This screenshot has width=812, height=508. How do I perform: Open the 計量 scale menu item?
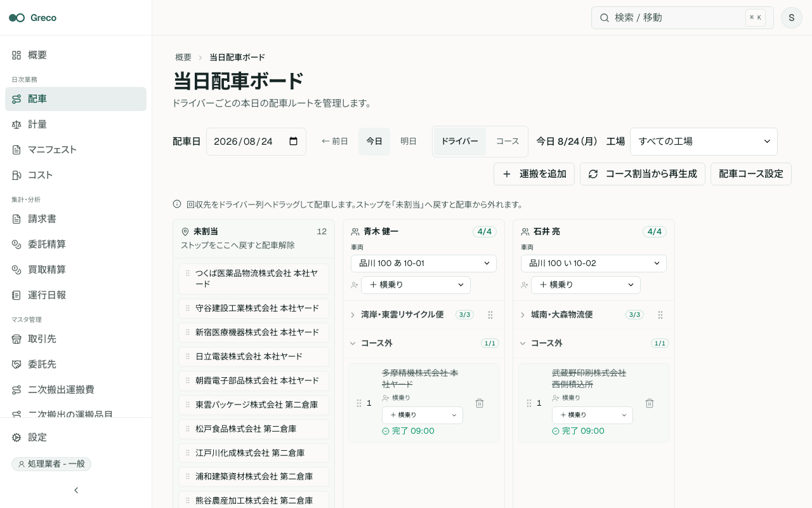(75, 124)
